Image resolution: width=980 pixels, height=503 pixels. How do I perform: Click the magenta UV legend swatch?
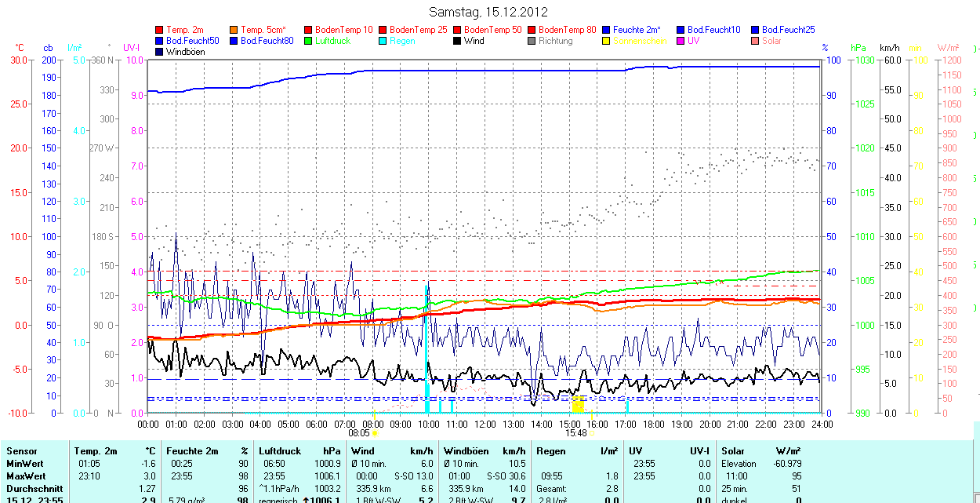[x=681, y=41]
